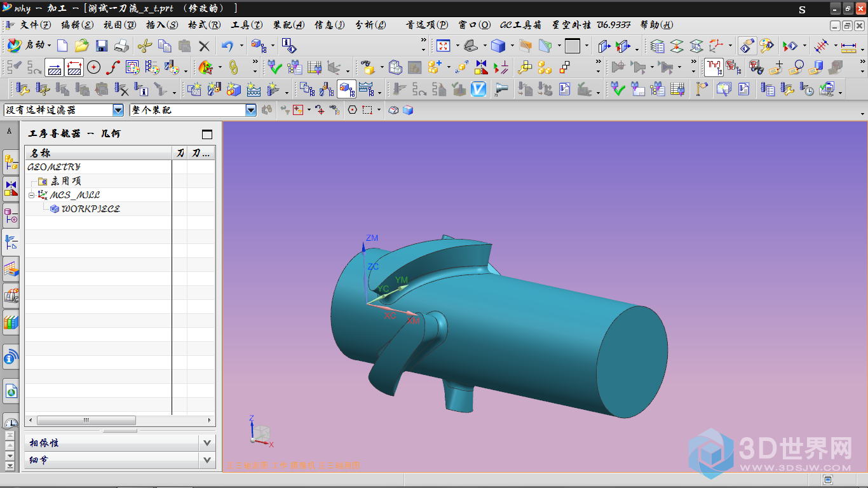
Task: Collapse the MCS_MILL tree node
Action: [x=32, y=195]
